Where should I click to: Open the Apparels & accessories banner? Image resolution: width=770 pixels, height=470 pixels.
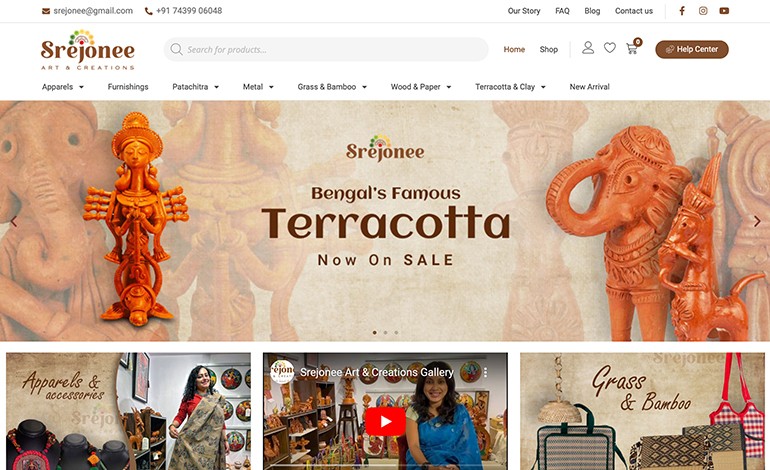pyautogui.click(x=129, y=411)
